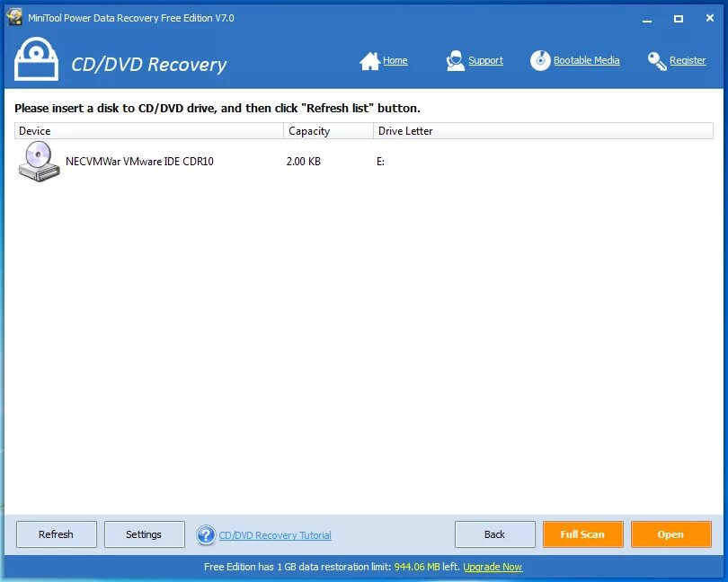The height and width of the screenshot is (582, 728).
Task: Open the CD/DVD Recovery Tutorial link
Action: (x=275, y=535)
